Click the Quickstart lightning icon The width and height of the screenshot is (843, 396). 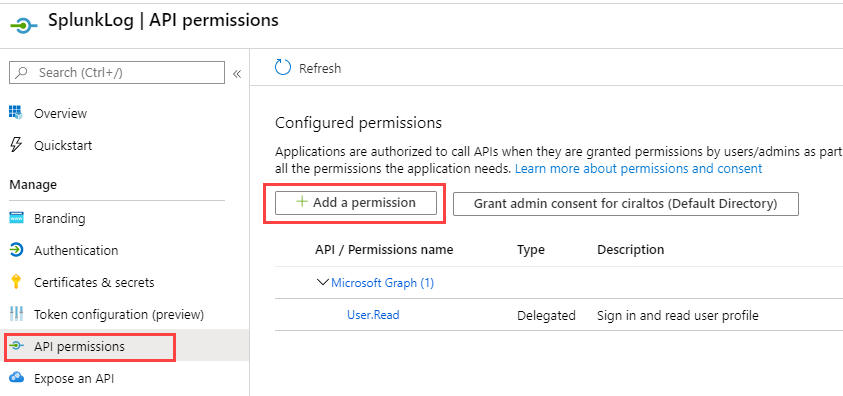pyautogui.click(x=17, y=145)
